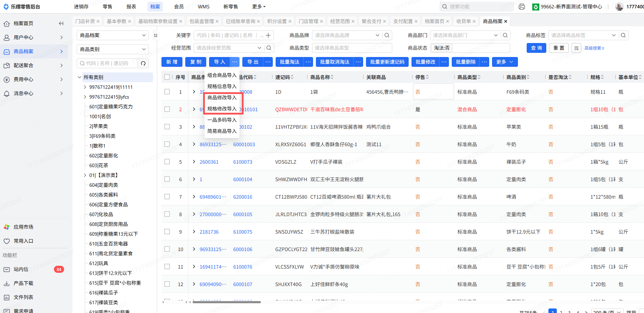Click the plus icon in keyword field
The height and width of the screenshot is (313, 644).
(x=268, y=35)
